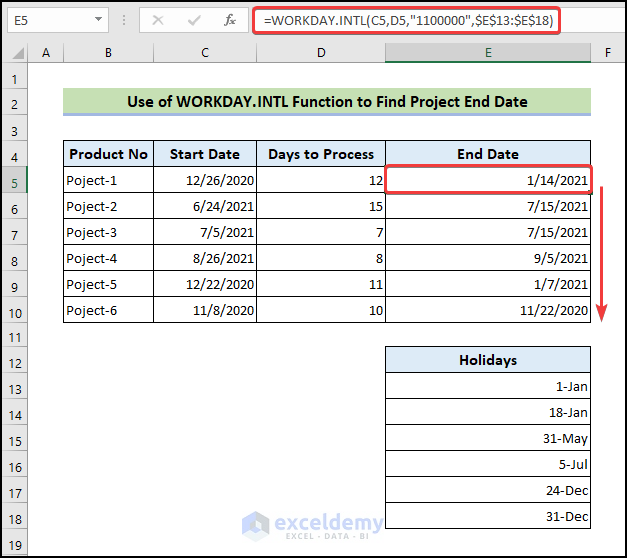627x558 pixels.
Task: Select column A header
Action: click(x=46, y=53)
